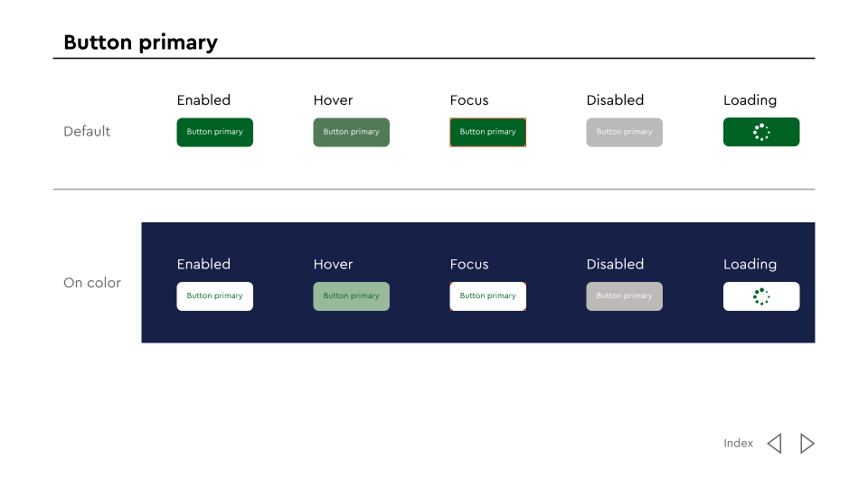Viewport: 868px width, 488px height.
Task: Click the "Enabled" heading in the Default row
Action: tap(203, 100)
